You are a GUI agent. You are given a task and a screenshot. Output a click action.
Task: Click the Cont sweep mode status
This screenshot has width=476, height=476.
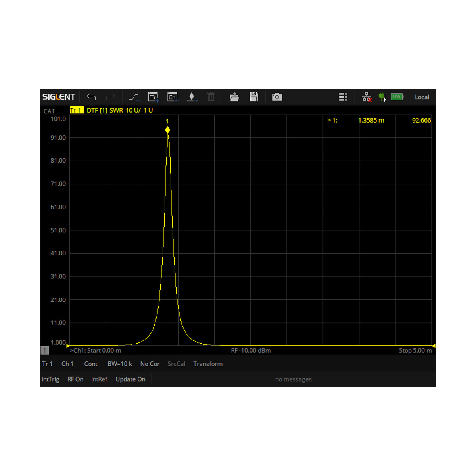[91, 364]
